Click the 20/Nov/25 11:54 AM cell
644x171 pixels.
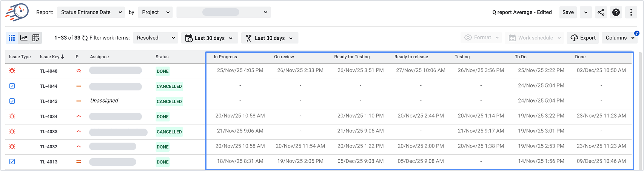pos(300,146)
